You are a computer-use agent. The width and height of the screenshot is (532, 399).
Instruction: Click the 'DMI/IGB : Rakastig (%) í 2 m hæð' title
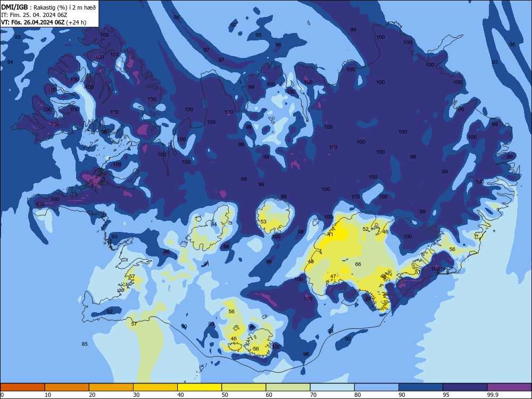(48, 7)
